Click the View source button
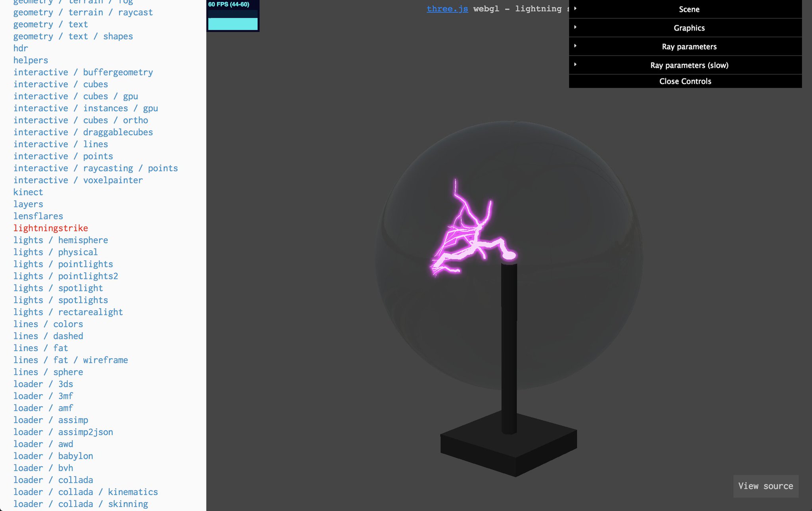The width and height of the screenshot is (812, 511). [x=765, y=486]
